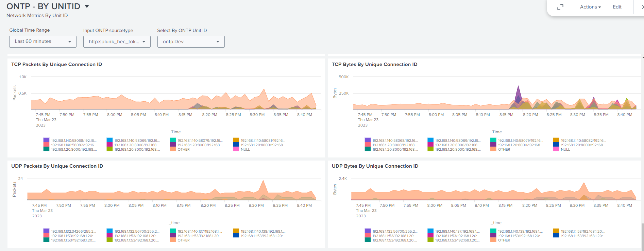Open the full screen view icon
644x251 pixels.
pos(560,7)
